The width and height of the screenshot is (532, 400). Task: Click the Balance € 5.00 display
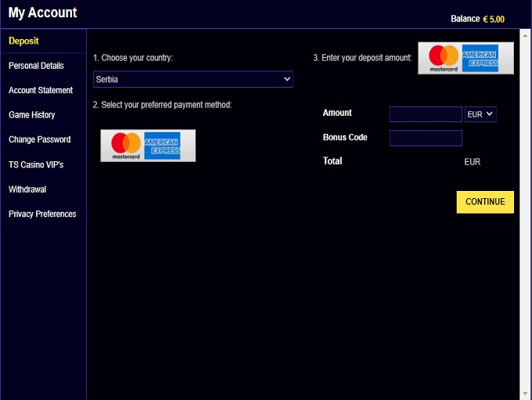click(477, 19)
